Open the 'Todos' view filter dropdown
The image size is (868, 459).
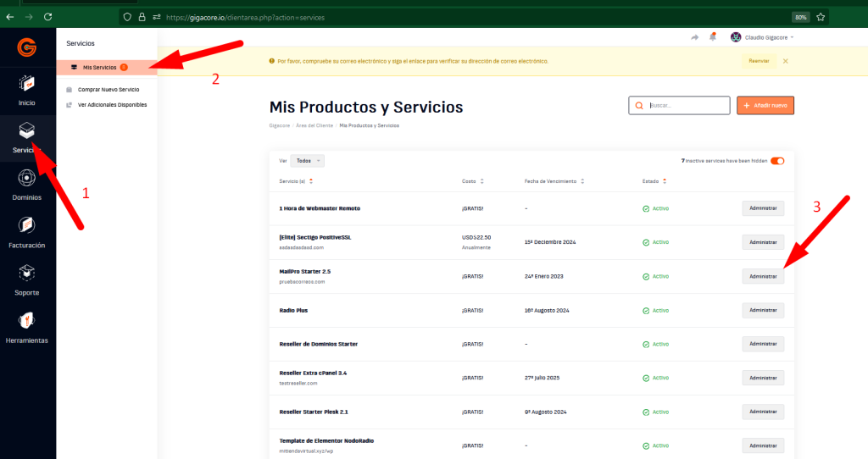click(x=307, y=160)
